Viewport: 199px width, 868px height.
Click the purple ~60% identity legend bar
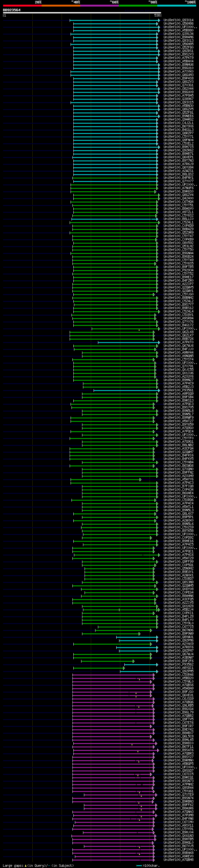99,6
